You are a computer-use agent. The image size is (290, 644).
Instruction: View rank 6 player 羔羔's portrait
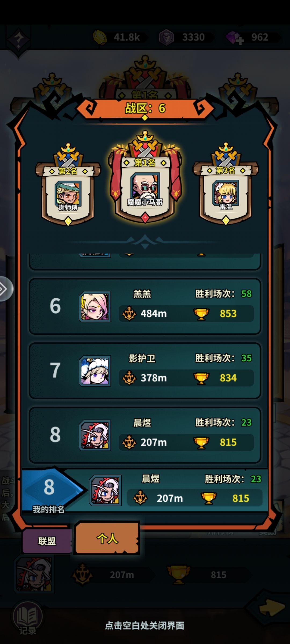95,307
